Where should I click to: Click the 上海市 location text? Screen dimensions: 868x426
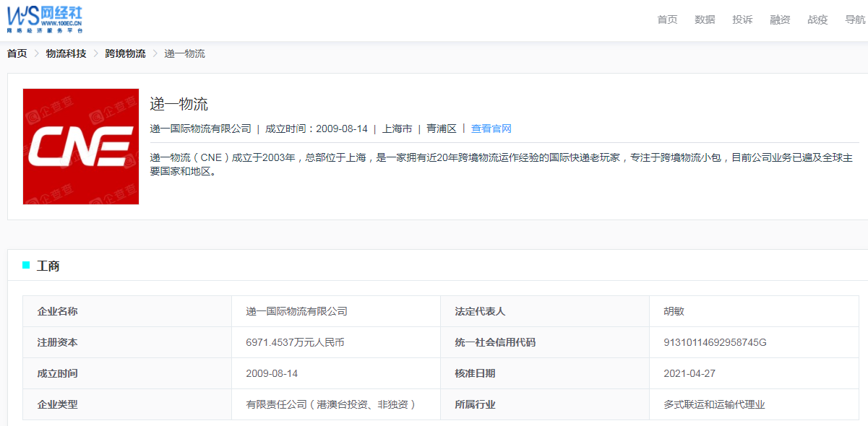[x=397, y=129]
